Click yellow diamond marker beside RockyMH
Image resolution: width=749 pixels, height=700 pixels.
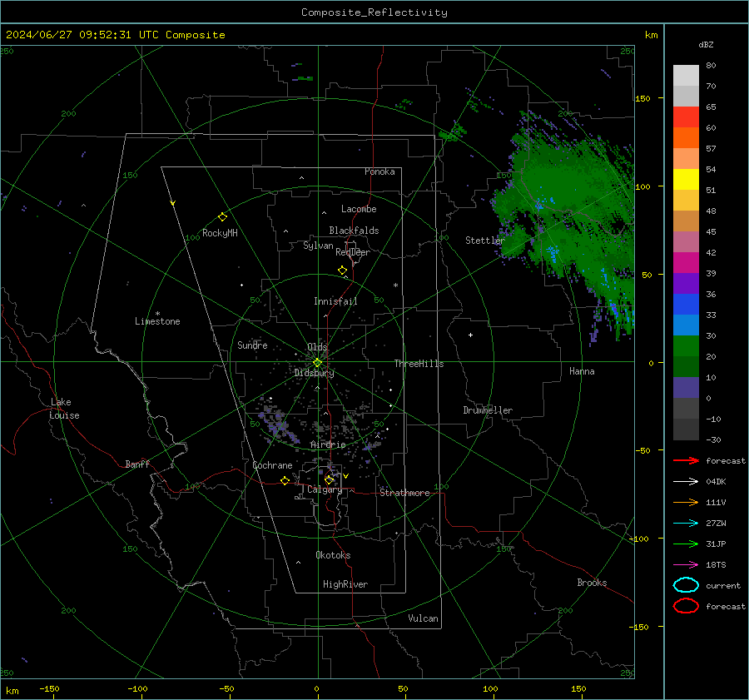click(x=222, y=217)
